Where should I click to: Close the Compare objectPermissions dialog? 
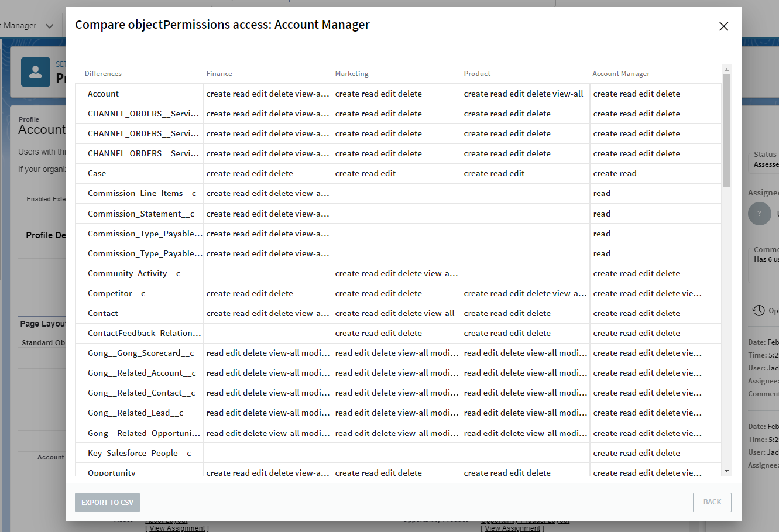tap(724, 26)
